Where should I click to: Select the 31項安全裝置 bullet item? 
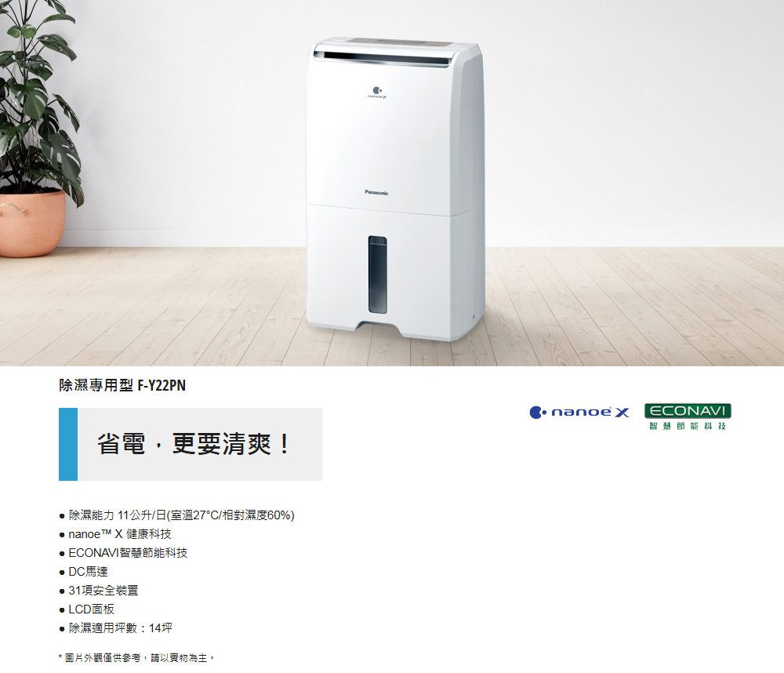click(x=99, y=591)
